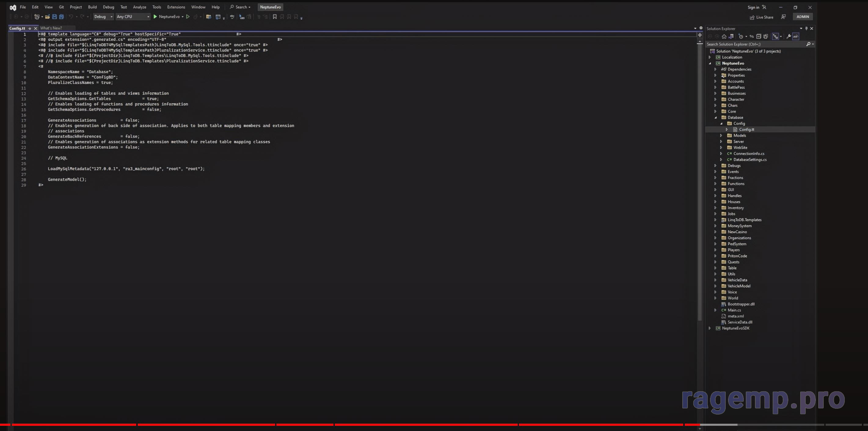The width and height of the screenshot is (868, 431).
Task: Click the Open File folder icon
Action: [x=48, y=16]
